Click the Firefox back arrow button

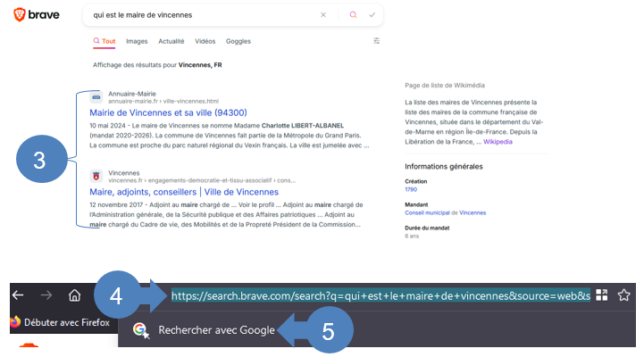[18, 295]
